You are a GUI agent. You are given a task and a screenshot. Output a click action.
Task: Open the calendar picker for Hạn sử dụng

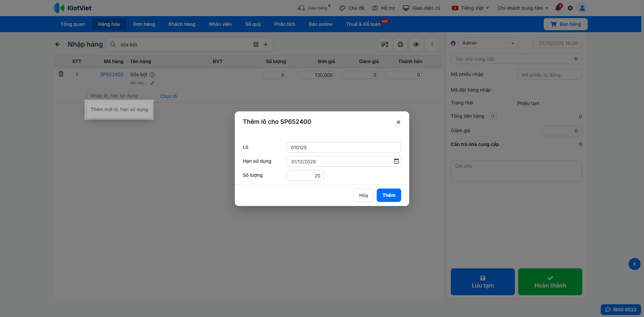tap(396, 161)
